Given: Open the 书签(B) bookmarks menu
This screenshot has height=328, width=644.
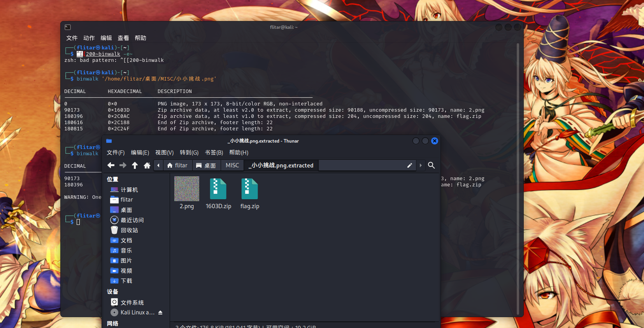Looking at the screenshot, I should 214,153.
